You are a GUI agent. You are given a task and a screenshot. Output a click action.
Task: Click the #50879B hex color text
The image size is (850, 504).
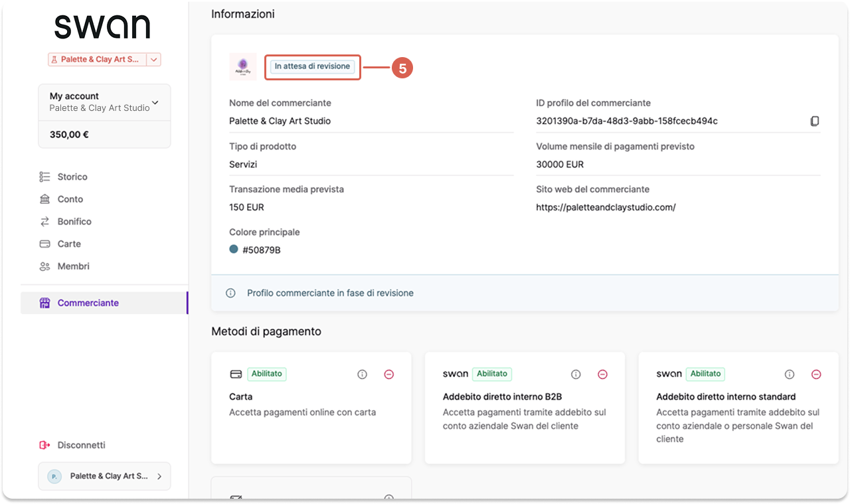point(262,250)
